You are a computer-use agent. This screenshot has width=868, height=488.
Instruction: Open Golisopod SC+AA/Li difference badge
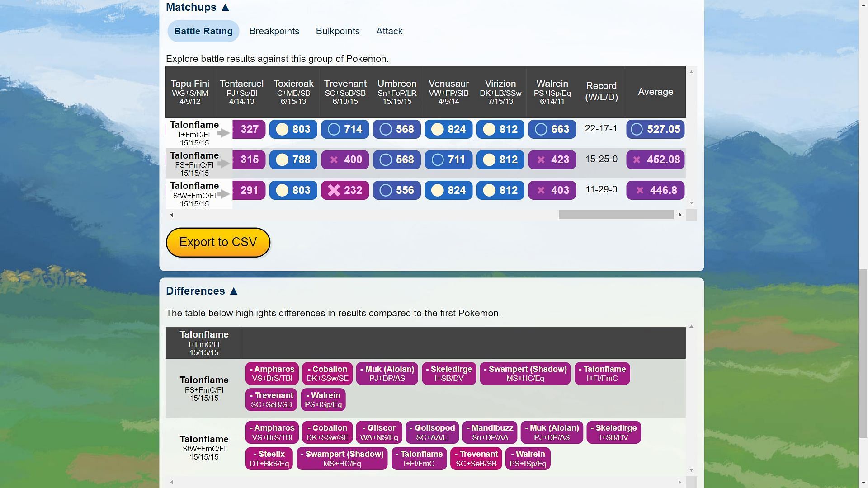[x=432, y=432]
